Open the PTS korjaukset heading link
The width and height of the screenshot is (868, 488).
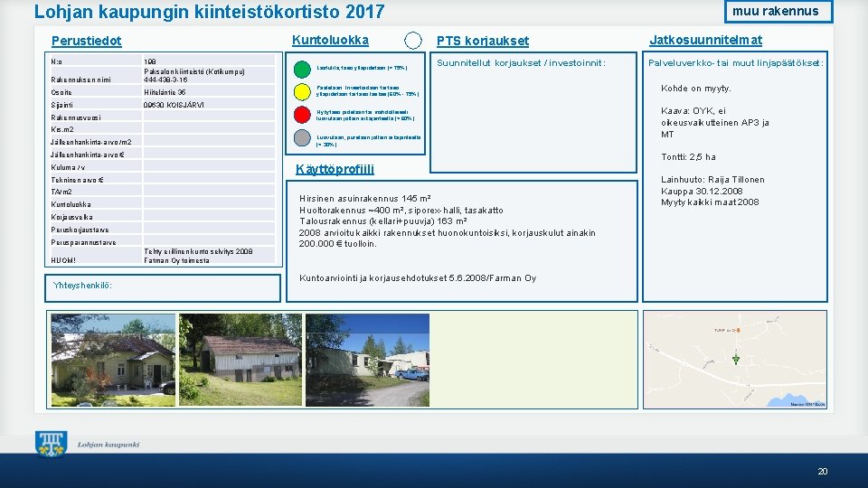(483, 41)
